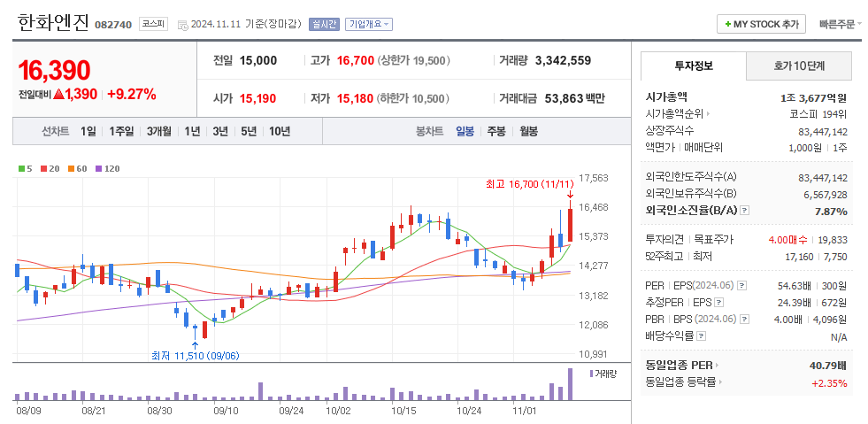Select the 3년 line chart period
868x424 pixels.
pos(219,132)
